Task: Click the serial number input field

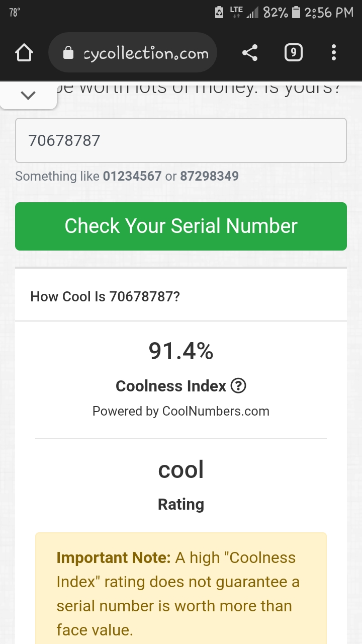Action: point(181,140)
